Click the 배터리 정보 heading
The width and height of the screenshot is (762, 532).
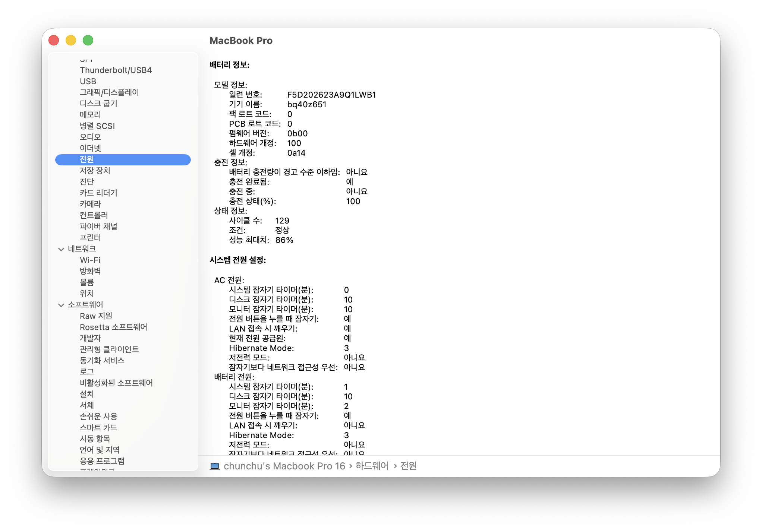(230, 65)
